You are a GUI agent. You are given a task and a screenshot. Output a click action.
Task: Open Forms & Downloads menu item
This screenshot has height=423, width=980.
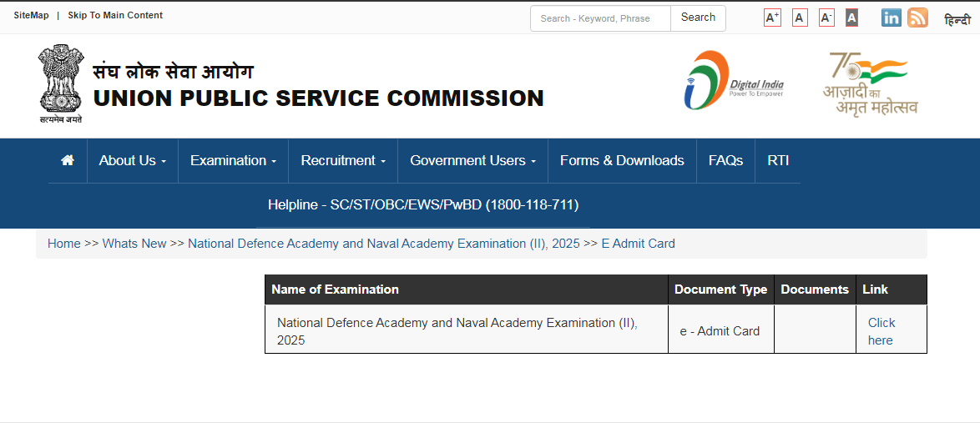point(622,160)
